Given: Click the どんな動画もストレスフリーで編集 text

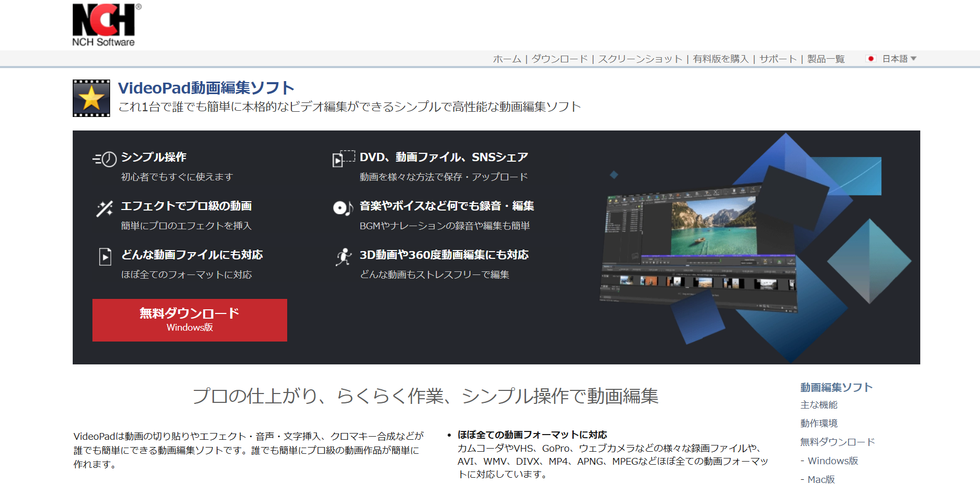Looking at the screenshot, I should 435,275.
